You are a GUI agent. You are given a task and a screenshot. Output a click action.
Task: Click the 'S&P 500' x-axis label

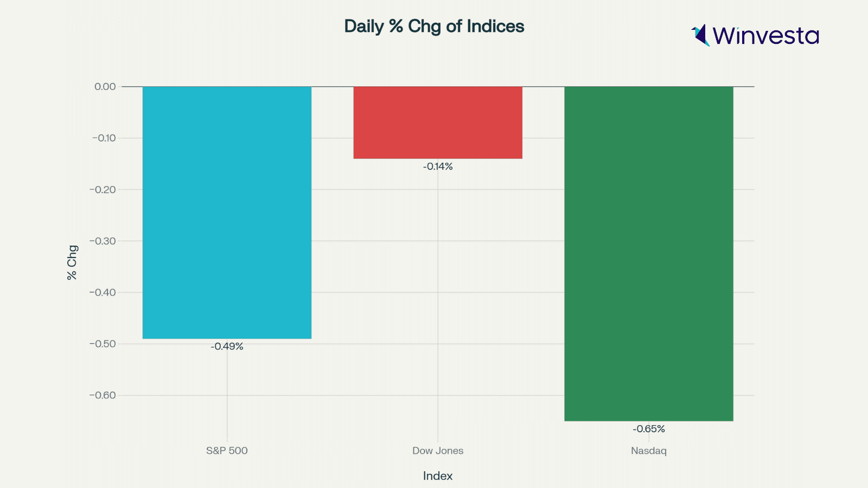pos(227,451)
